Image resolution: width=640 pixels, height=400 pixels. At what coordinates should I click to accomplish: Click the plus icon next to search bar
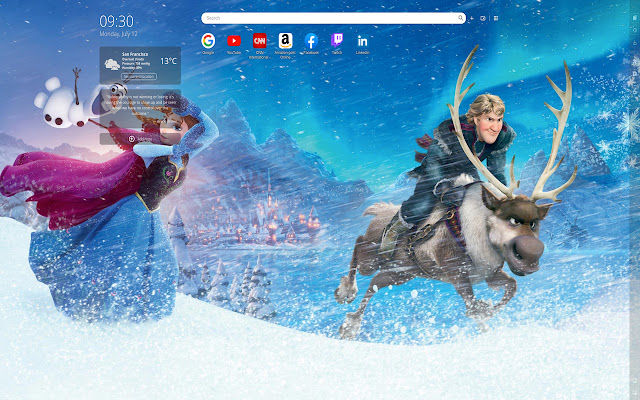(472, 18)
